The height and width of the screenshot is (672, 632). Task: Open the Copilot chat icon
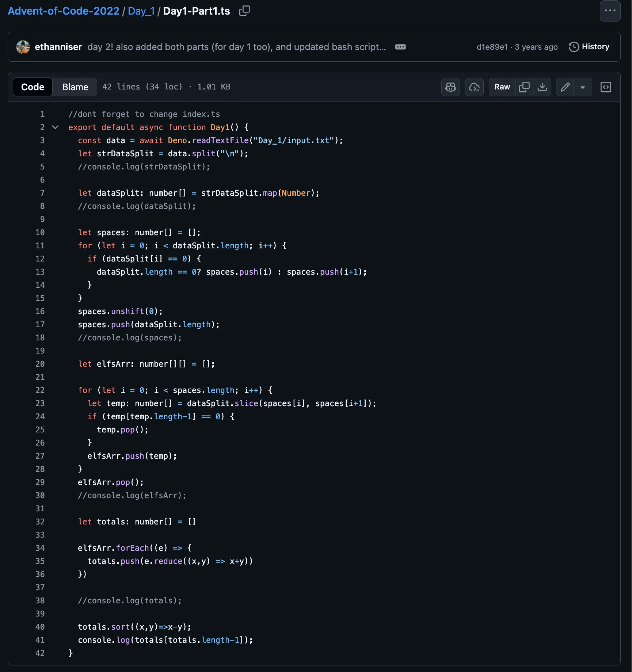(x=450, y=87)
